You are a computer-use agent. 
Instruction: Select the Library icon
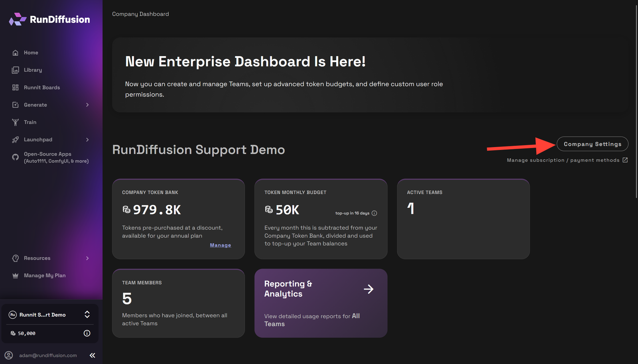15,70
